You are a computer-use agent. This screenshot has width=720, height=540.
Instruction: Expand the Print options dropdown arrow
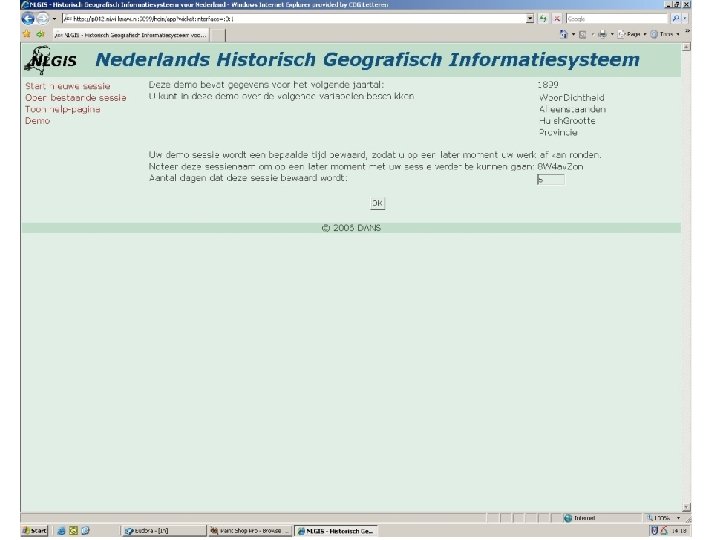(612, 34)
